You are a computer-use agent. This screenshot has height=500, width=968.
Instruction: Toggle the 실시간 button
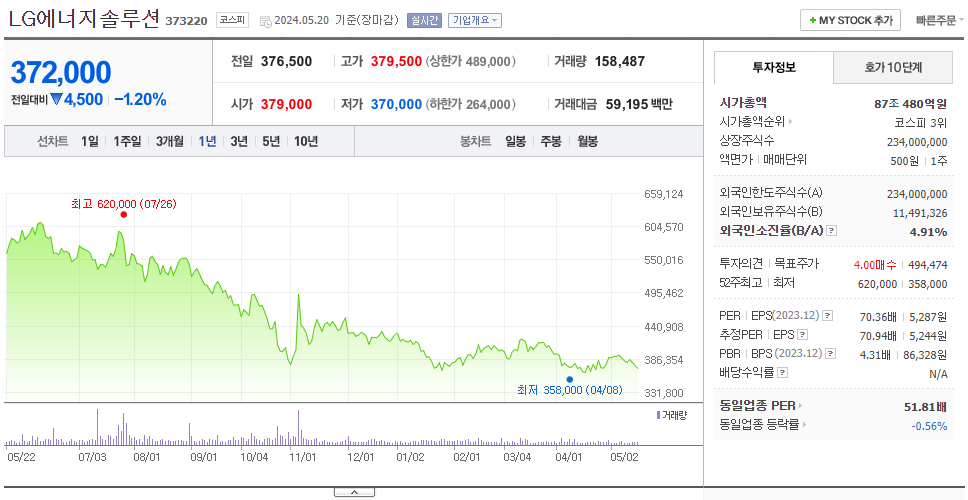click(424, 20)
